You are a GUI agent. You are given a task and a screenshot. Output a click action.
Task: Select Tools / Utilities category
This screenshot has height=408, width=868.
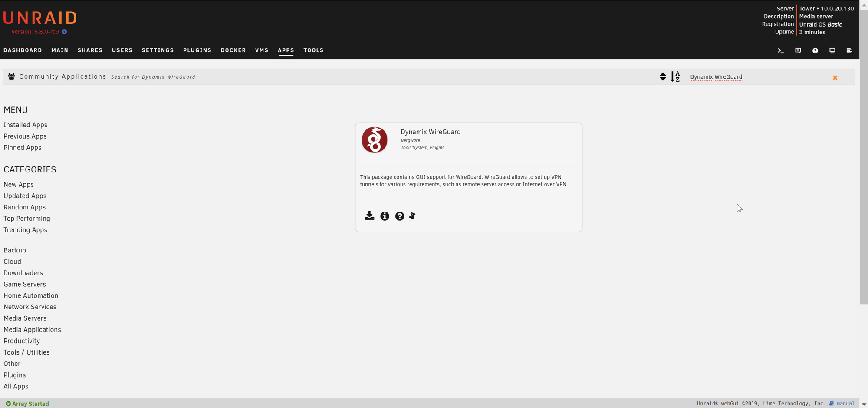[x=26, y=352]
